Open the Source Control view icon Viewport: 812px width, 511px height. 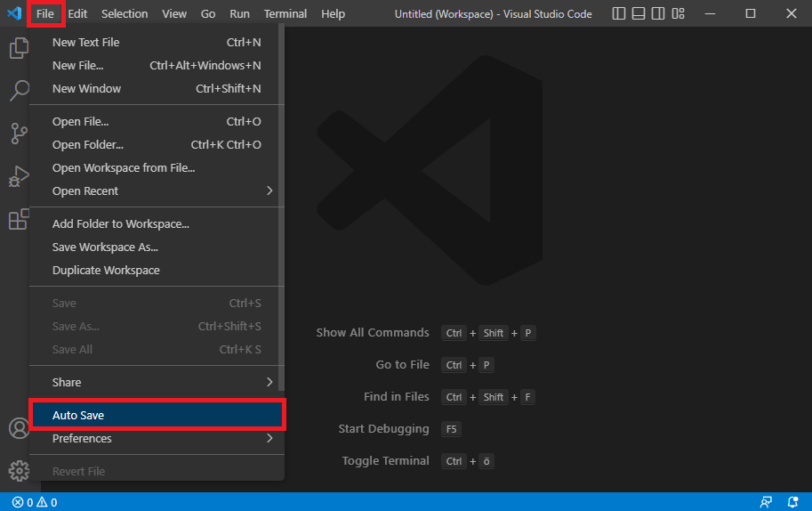(19, 134)
